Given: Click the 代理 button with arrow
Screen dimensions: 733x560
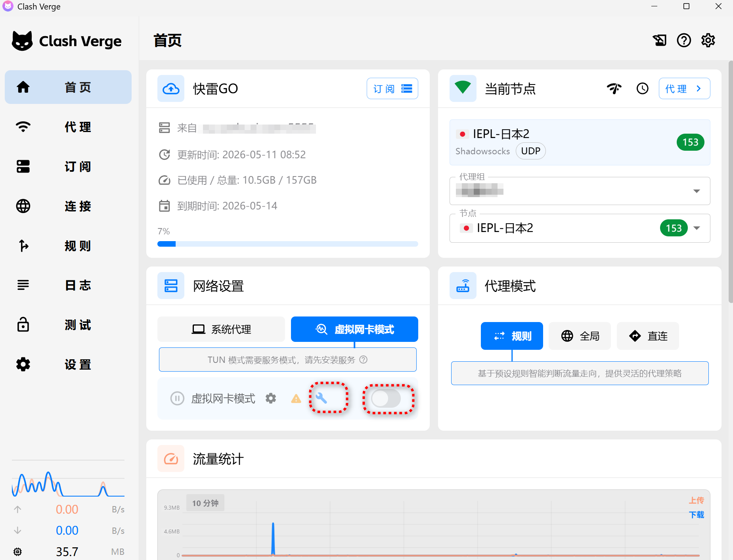Looking at the screenshot, I should [x=684, y=88].
